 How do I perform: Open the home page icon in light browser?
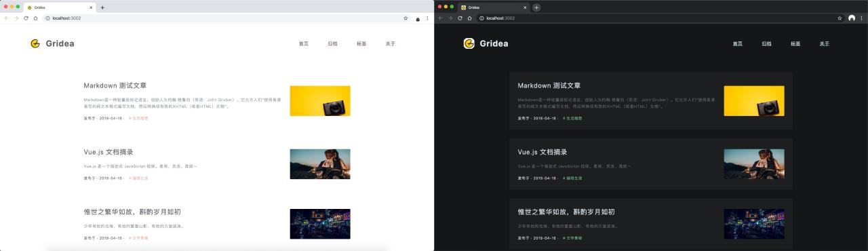point(35,18)
